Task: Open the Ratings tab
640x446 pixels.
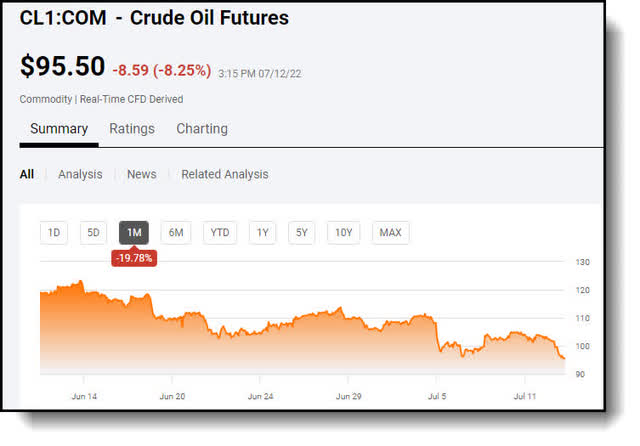Action: pos(132,129)
